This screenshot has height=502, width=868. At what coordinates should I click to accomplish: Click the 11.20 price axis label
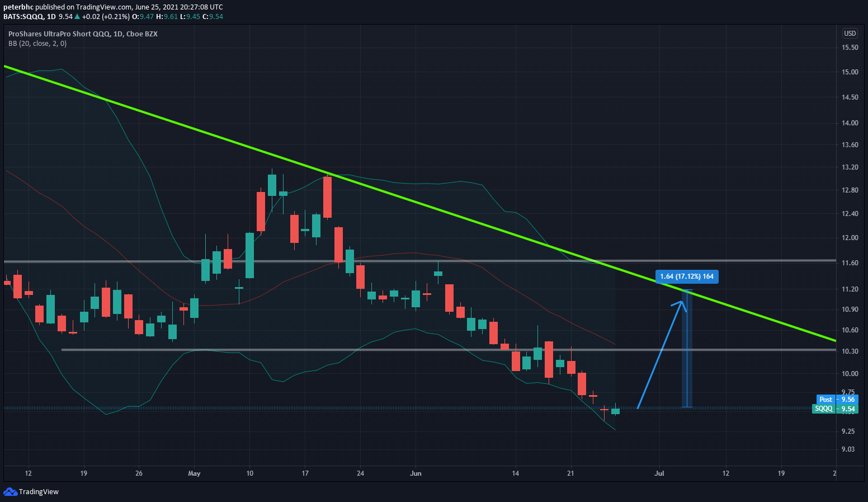tap(850, 289)
